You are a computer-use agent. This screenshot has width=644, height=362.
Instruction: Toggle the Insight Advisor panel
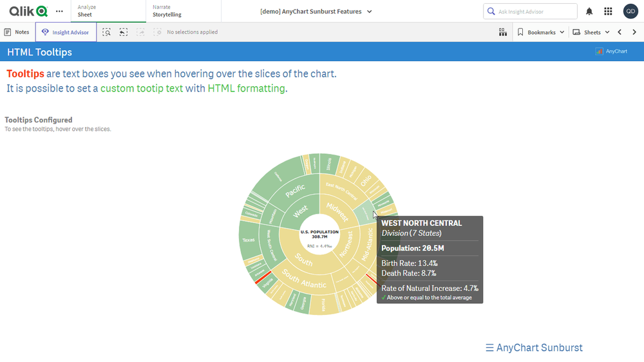(66, 32)
